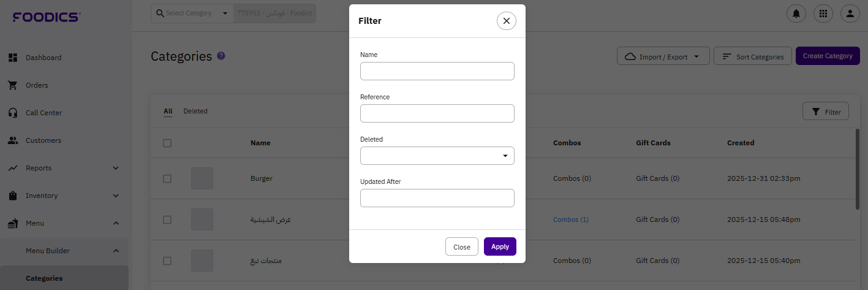Open the Deleted dropdown in filter

click(x=437, y=156)
